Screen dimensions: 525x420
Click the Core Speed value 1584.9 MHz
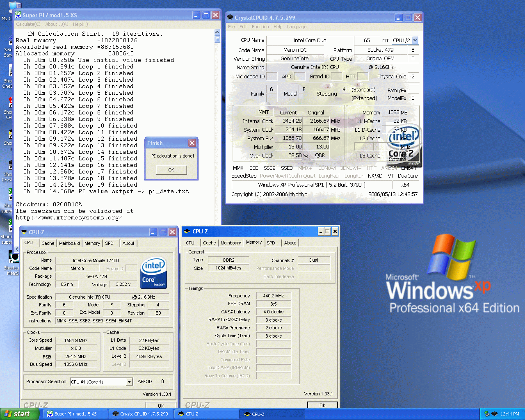point(76,340)
